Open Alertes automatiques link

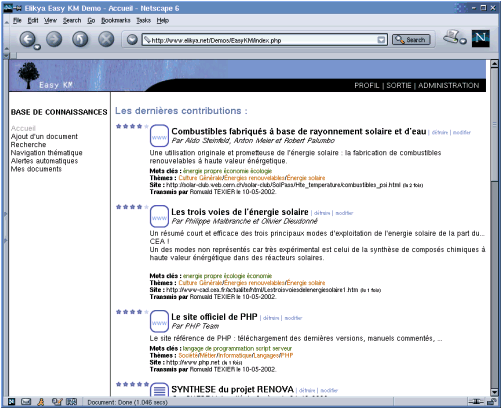pyautogui.click(x=44, y=161)
